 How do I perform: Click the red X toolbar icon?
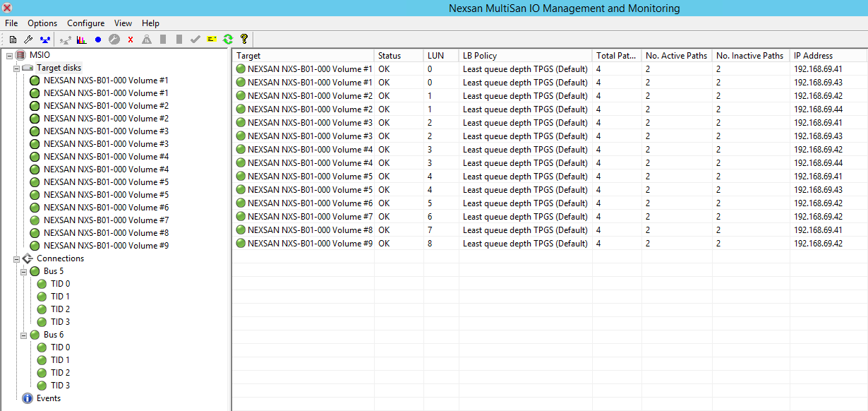coord(131,40)
